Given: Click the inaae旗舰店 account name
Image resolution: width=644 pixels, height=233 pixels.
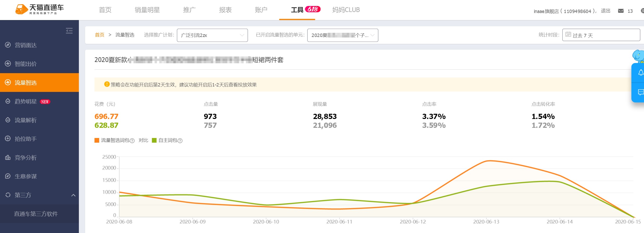Looking at the screenshot, I should click(546, 11).
